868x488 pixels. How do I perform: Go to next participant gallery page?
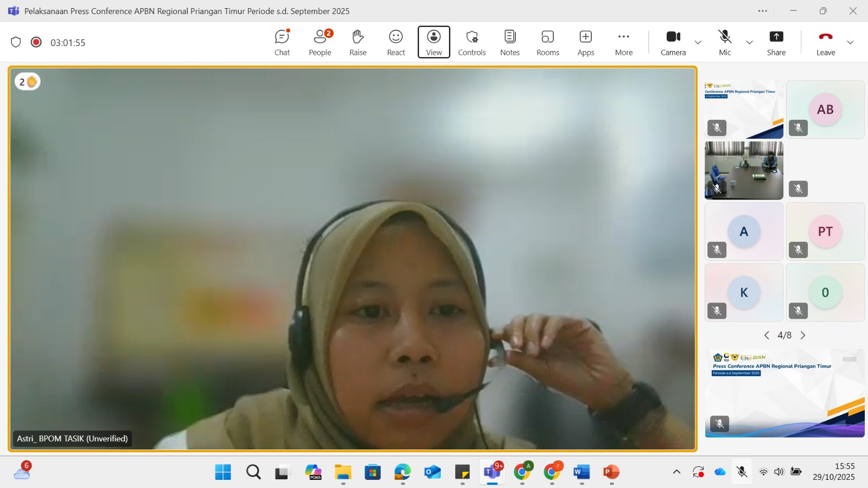[x=803, y=336]
